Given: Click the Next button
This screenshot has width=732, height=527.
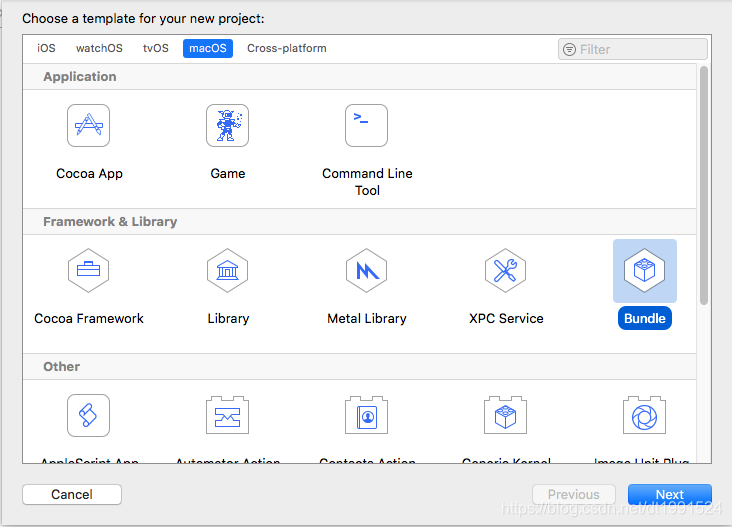Looking at the screenshot, I should (670, 494).
